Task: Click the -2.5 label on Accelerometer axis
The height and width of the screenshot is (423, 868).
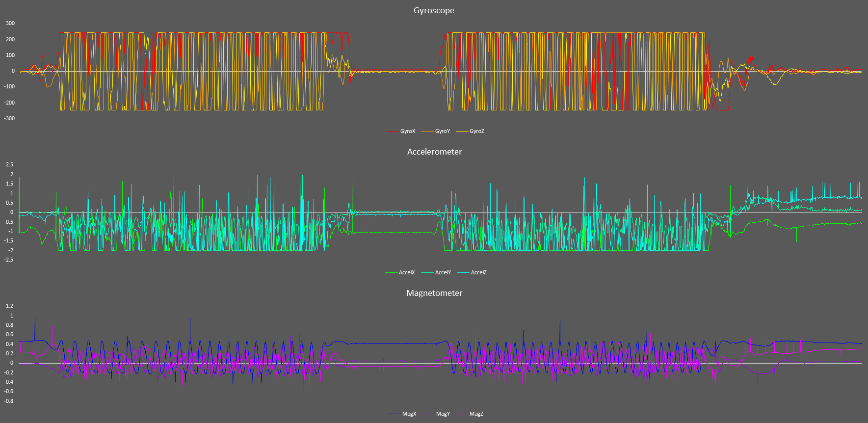Action: pyautogui.click(x=9, y=260)
